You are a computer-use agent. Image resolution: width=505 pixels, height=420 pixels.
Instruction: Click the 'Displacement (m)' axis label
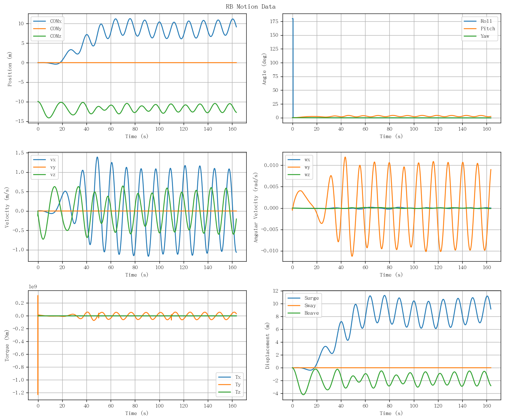268,345
